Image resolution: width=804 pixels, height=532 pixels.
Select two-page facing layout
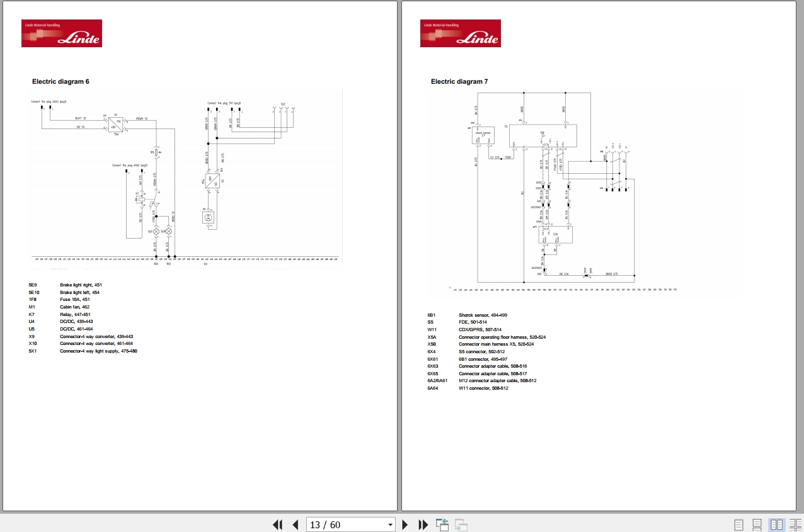click(777, 524)
